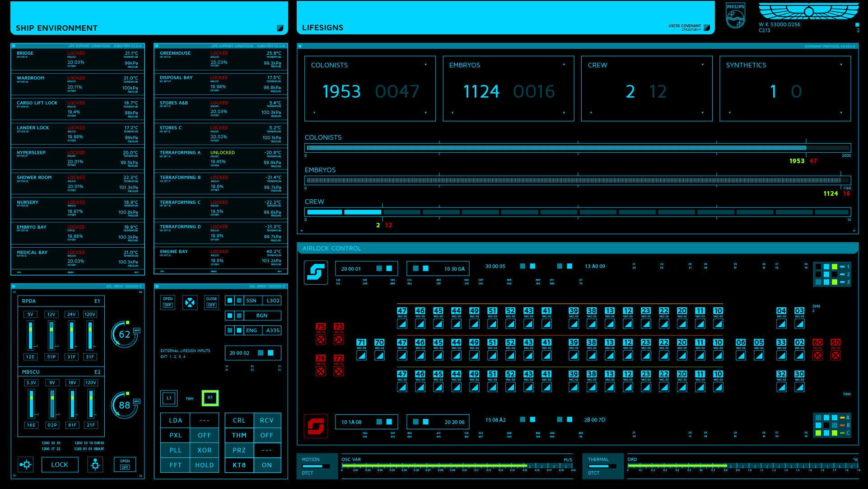Click the ENGINE BAY environment row
Screen dimensions: 868x489
pos(221,258)
